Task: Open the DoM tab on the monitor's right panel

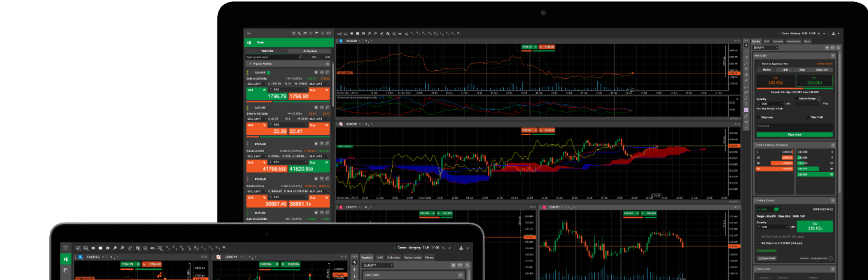Action: [766, 41]
